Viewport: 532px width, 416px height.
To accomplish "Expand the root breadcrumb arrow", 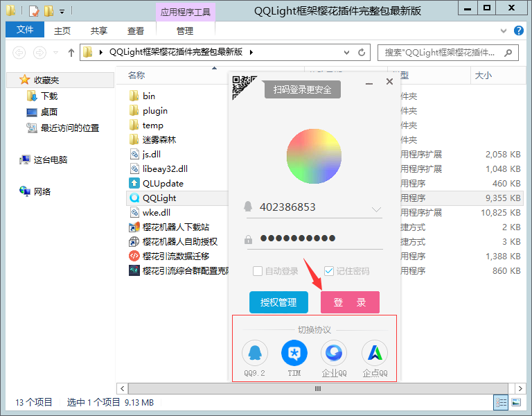I will point(100,52).
